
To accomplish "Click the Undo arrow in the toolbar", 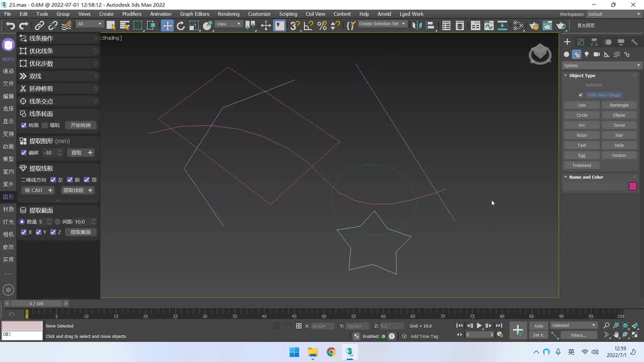I will pyautogui.click(x=10, y=26).
